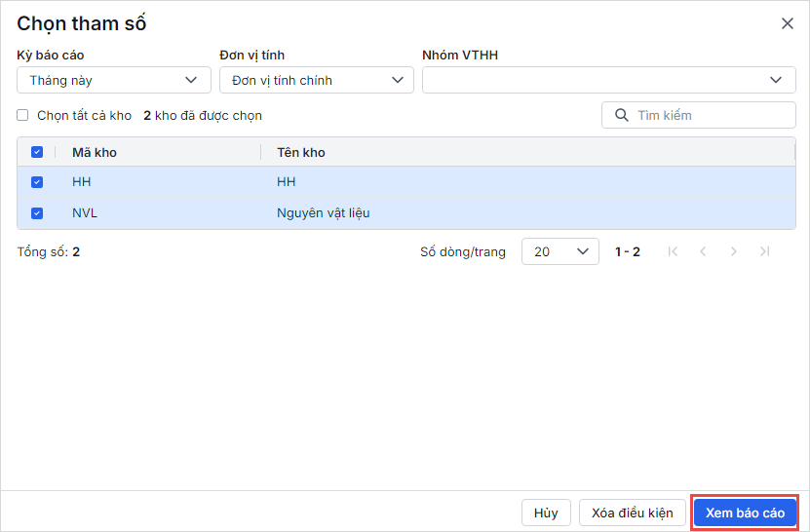Go to first page of results
This screenshot has height=532, width=810.
tap(673, 251)
